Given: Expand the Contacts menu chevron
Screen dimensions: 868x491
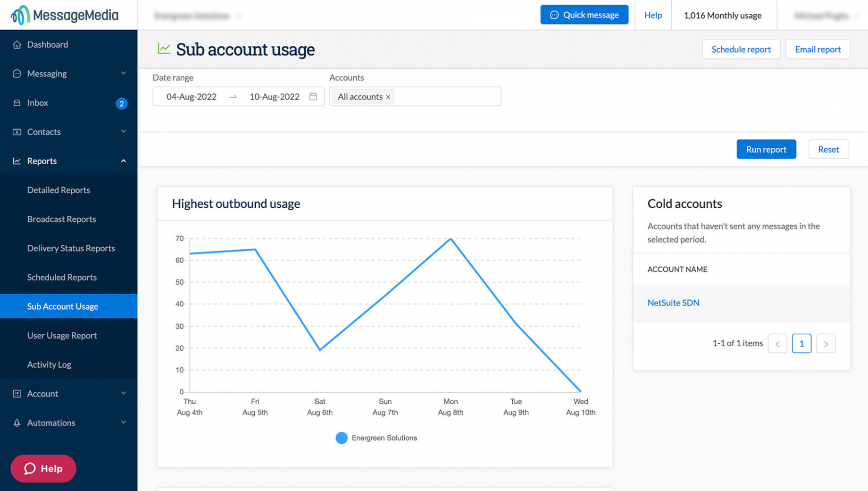Looking at the screenshot, I should [124, 131].
